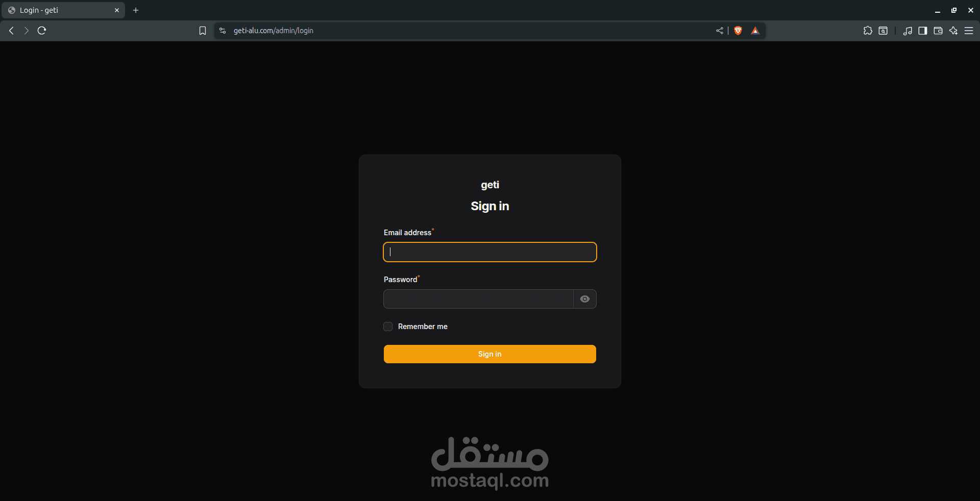Click the share icon in address bar
Viewport: 980px width, 501px height.
[x=720, y=31]
